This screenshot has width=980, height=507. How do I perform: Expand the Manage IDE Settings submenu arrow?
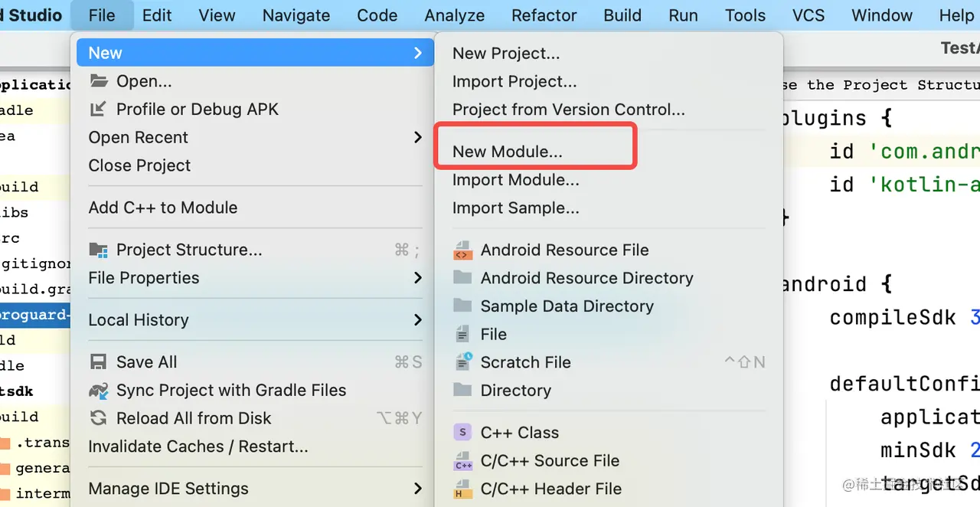pos(418,489)
